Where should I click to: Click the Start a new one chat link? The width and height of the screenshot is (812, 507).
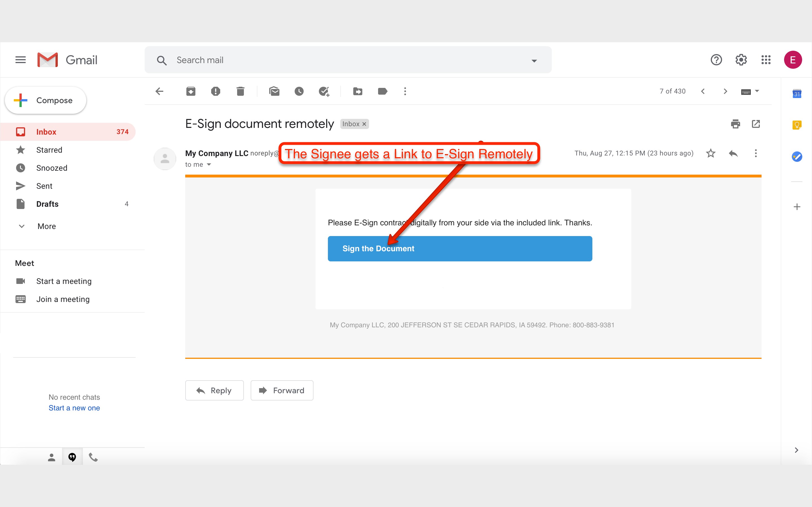[x=74, y=408]
